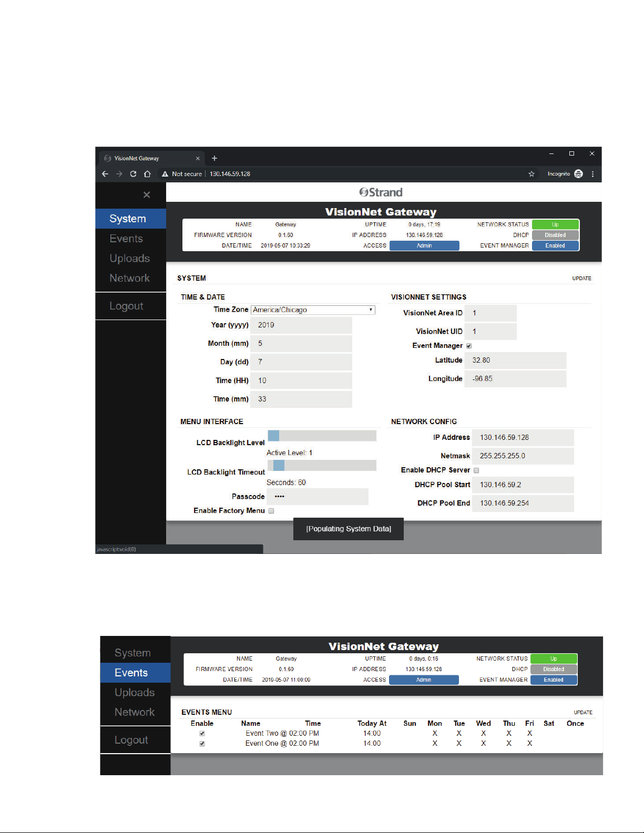644x833 pixels.
Task: Open the Incognito profile icon
Action: coord(579,174)
